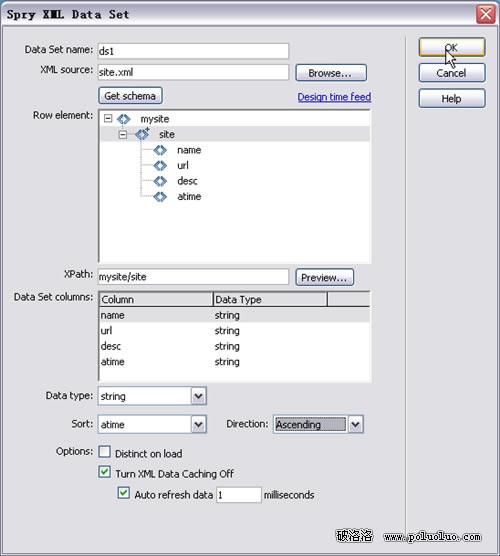Click the url node element icon

[x=160, y=165]
